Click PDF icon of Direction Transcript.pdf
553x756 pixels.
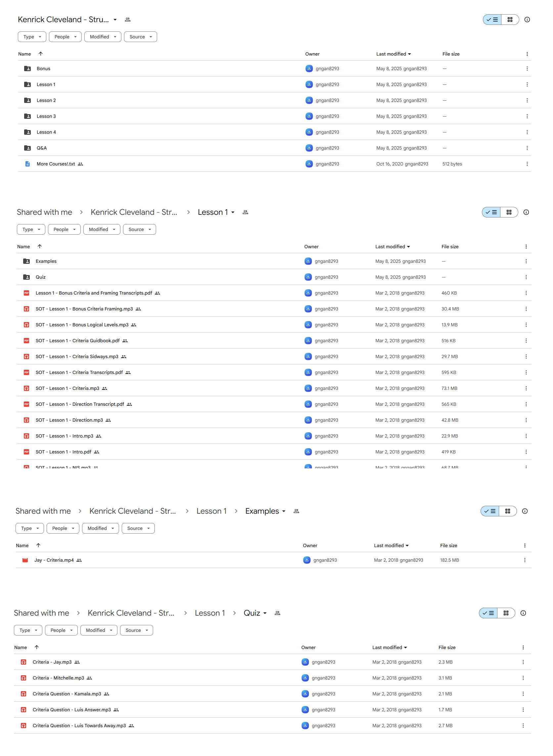[x=26, y=404]
